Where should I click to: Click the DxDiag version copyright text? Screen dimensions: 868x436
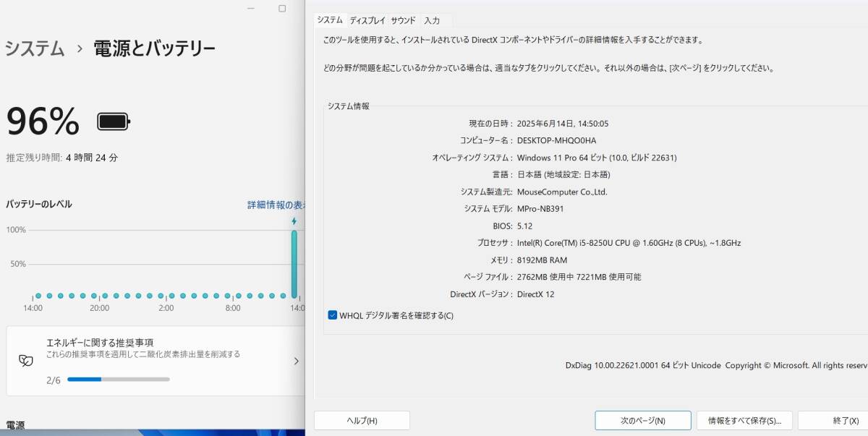(x=716, y=365)
